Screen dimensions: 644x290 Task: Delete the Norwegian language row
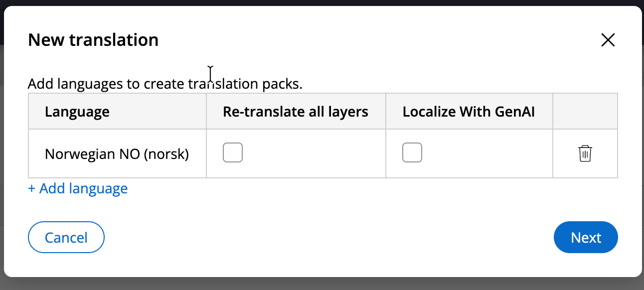click(x=585, y=153)
